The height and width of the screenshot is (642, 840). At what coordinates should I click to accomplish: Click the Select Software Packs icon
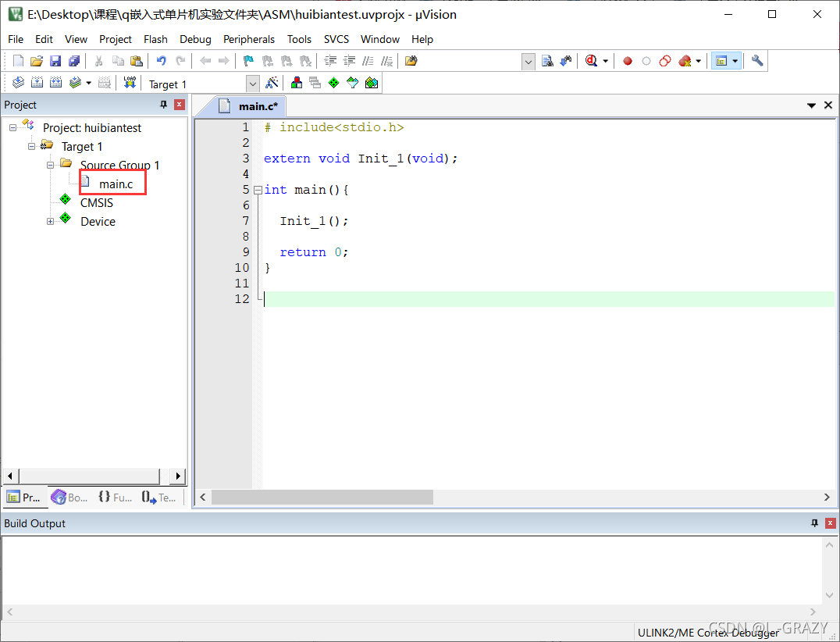(353, 83)
